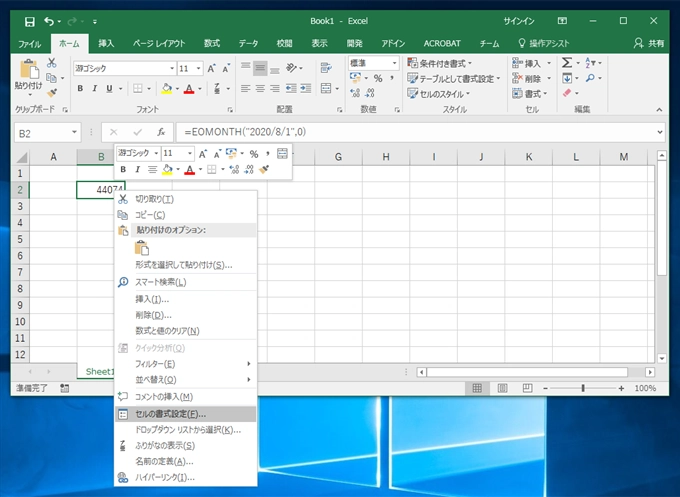Open the mini toolbar font size dropdown
680x497 pixels.
tap(190, 153)
